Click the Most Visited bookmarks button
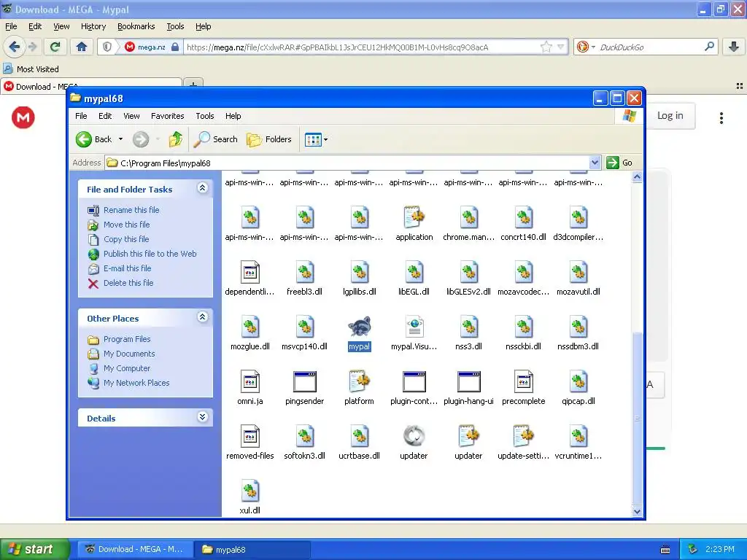The height and width of the screenshot is (560, 747). (31, 69)
